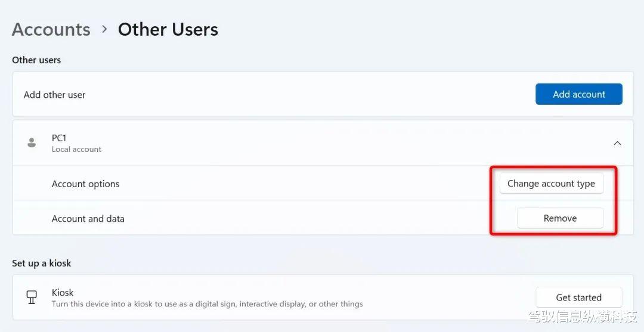Click the Kiosk display icon
The width and height of the screenshot is (644, 332).
coord(32,297)
